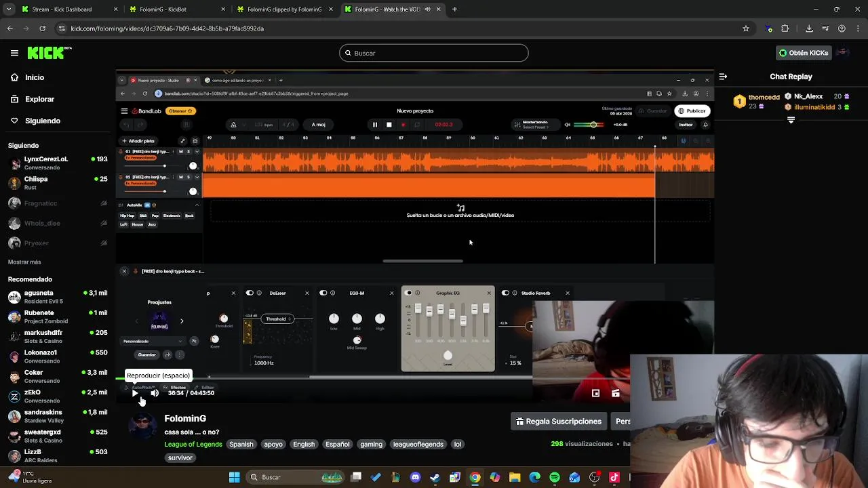Open Spotify from the taskbar
Screen dimensions: 868x488
555,477
